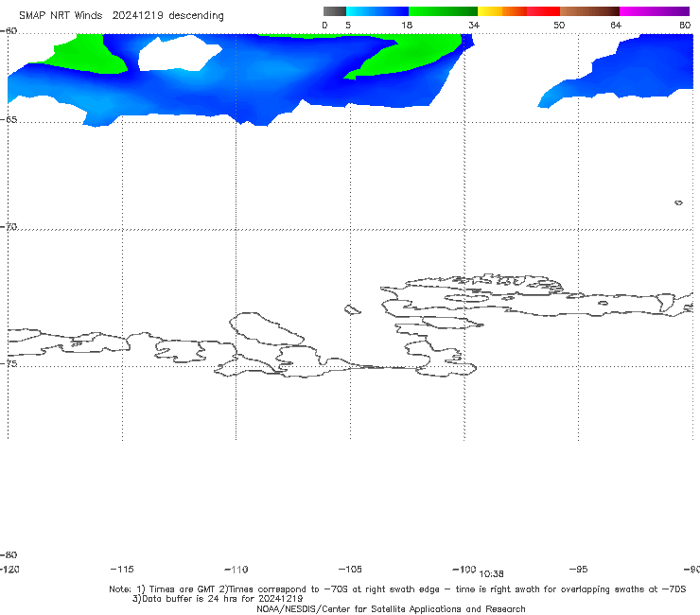Click the small island outline near -105 longitude
This screenshot has width=700, height=615.
click(352, 309)
